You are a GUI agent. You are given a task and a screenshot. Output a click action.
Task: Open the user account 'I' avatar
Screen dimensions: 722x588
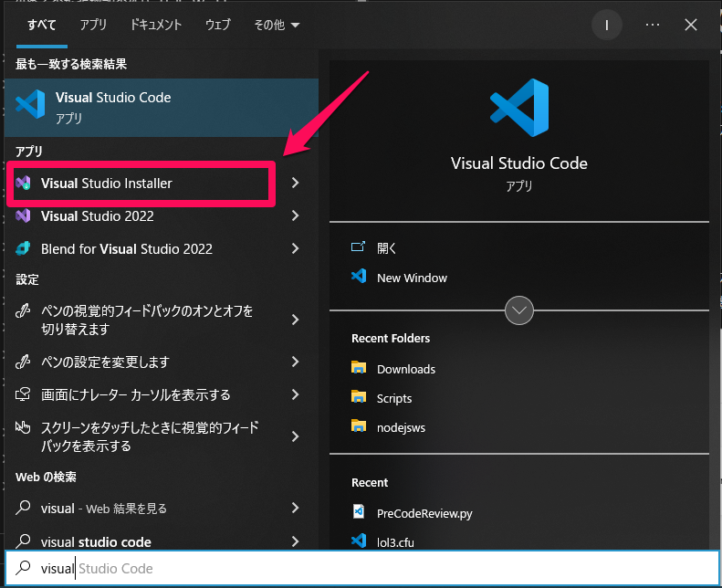[x=606, y=25]
